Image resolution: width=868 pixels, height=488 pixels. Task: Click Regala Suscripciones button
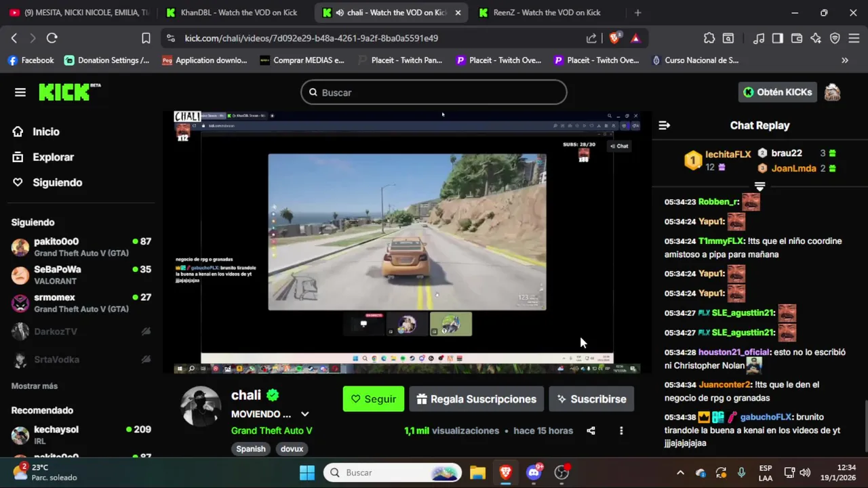477,399
